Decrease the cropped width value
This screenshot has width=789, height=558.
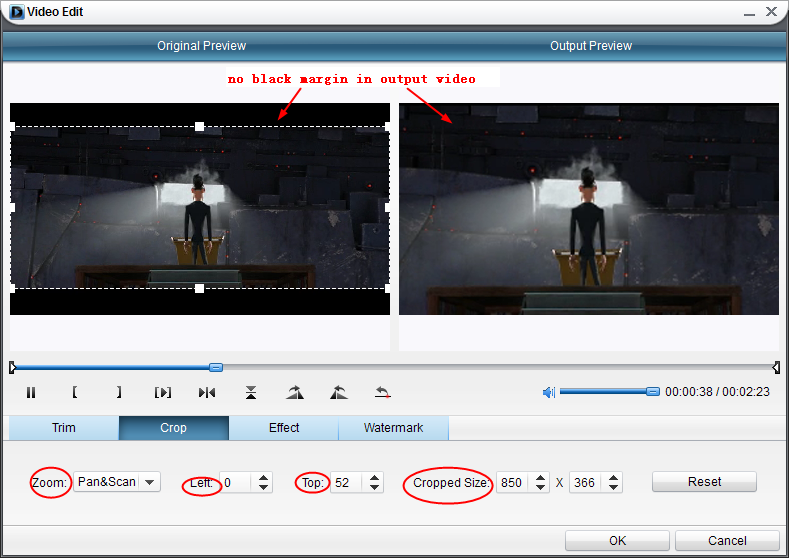540,487
